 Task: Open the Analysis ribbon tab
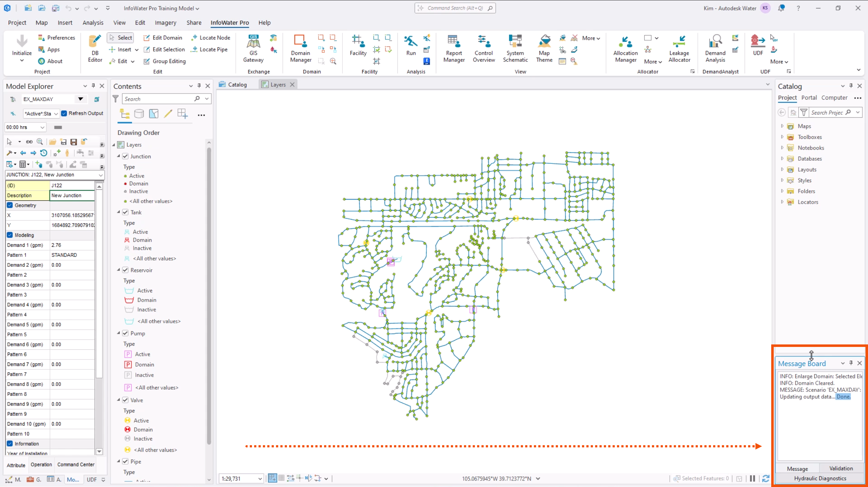(93, 22)
